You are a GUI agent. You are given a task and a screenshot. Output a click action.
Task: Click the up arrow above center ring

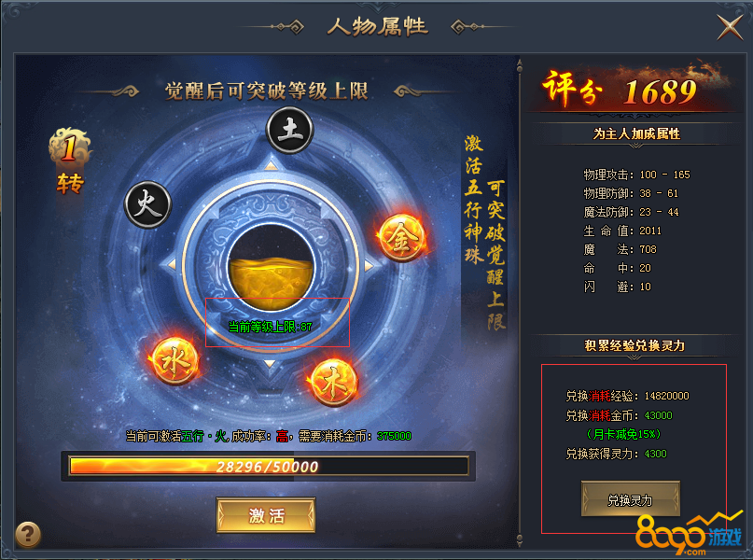pos(271,166)
